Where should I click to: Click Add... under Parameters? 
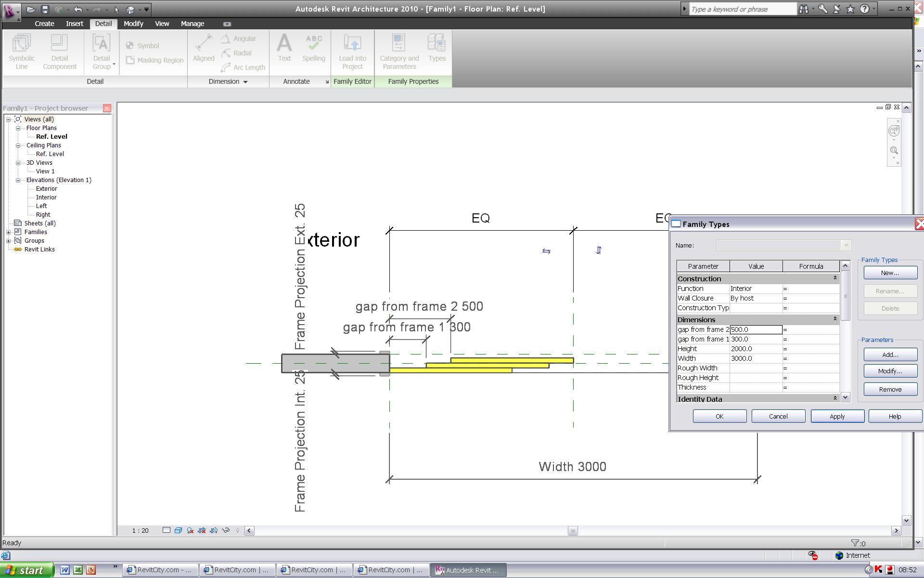click(890, 355)
